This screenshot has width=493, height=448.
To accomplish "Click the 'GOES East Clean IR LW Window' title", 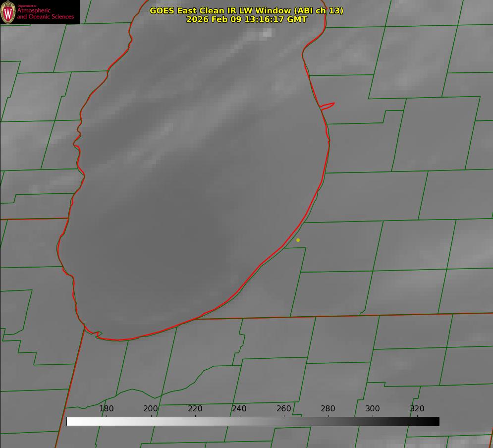I will pyautogui.click(x=247, y=10).
